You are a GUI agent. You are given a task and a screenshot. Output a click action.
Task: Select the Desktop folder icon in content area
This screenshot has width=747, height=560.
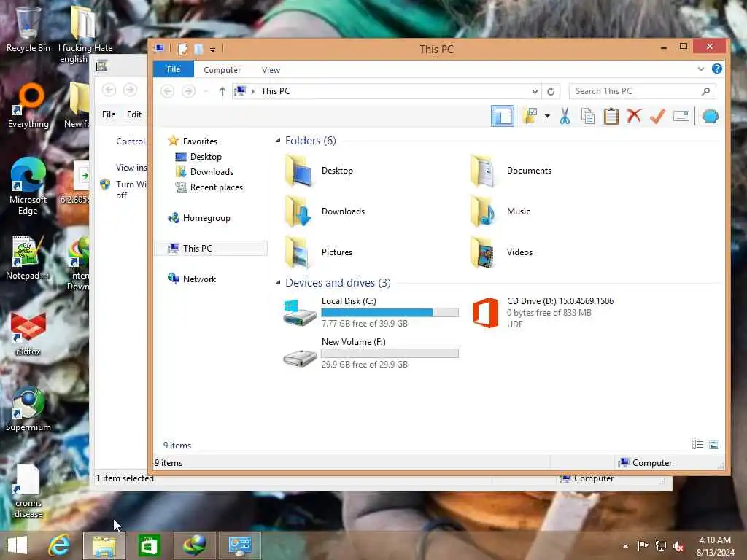pos(298,171)
